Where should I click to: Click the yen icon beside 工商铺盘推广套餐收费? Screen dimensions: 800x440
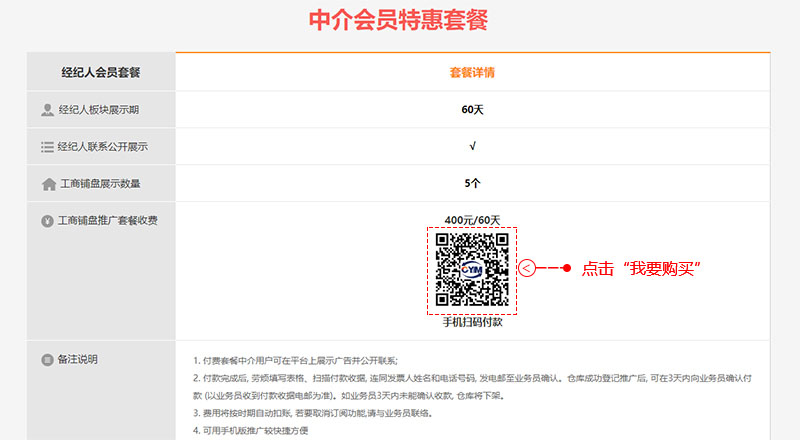47,221
